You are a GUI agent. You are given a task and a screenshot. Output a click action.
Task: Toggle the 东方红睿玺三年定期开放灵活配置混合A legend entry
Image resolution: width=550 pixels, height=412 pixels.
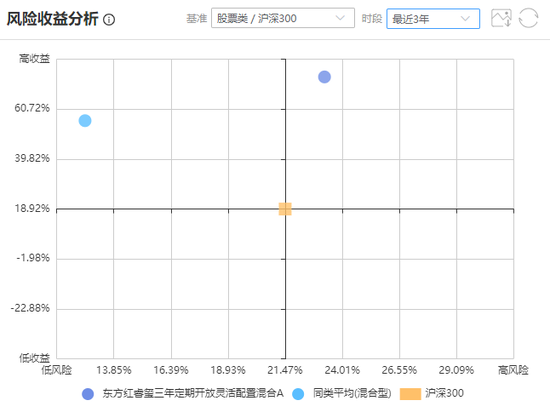pyautogui.click(x=182, y=394)
